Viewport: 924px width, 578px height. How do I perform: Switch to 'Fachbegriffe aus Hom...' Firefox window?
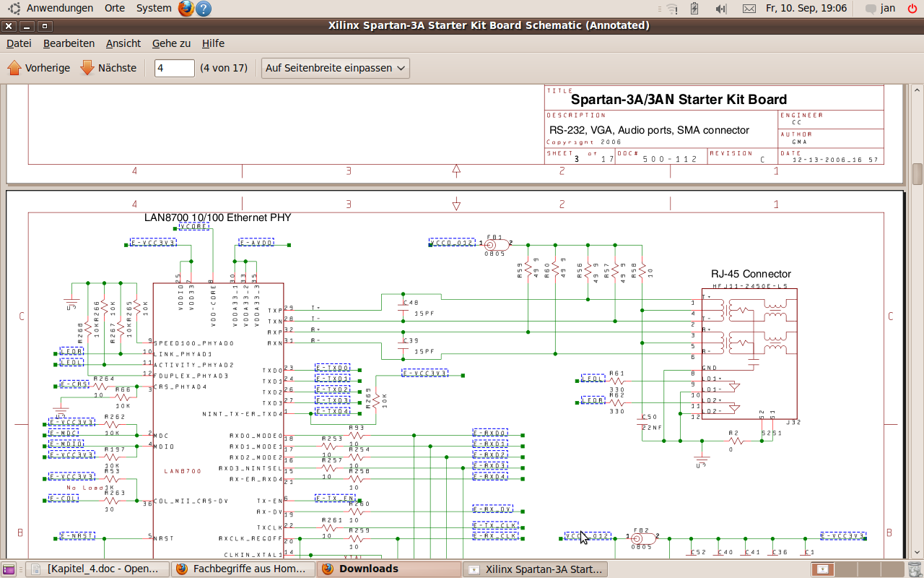click(x=244, y=569)
